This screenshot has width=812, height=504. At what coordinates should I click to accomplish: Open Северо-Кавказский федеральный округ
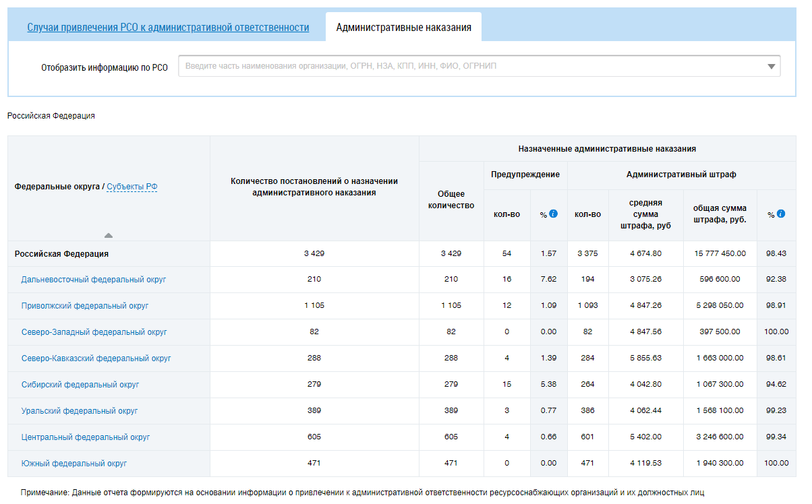96,358
